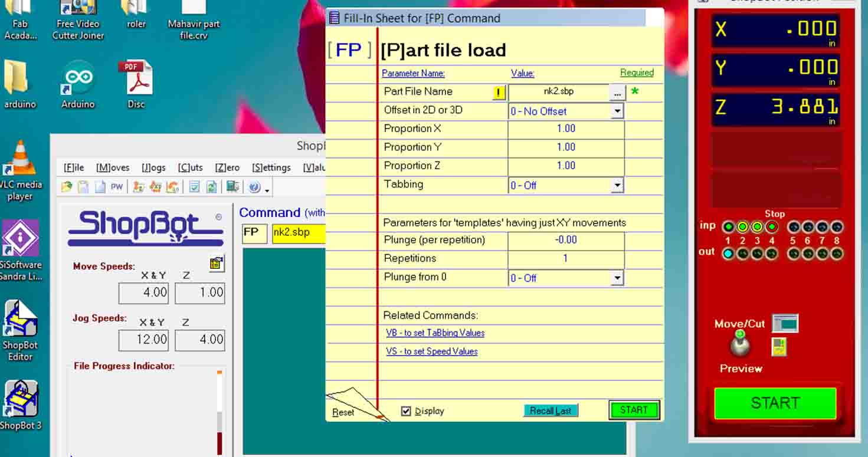Toggle output 1 indicator light

pyautogui.click(x=729, y=254)
